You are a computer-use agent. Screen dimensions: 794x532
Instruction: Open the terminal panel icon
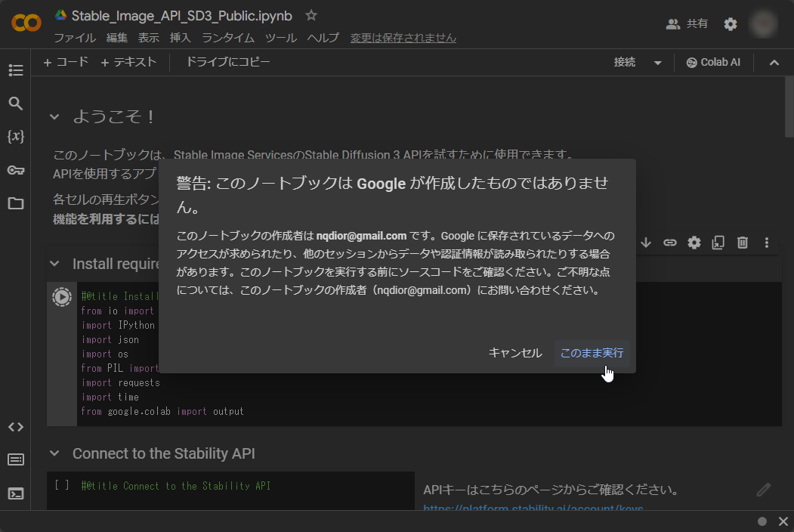(x=16, y=492)
